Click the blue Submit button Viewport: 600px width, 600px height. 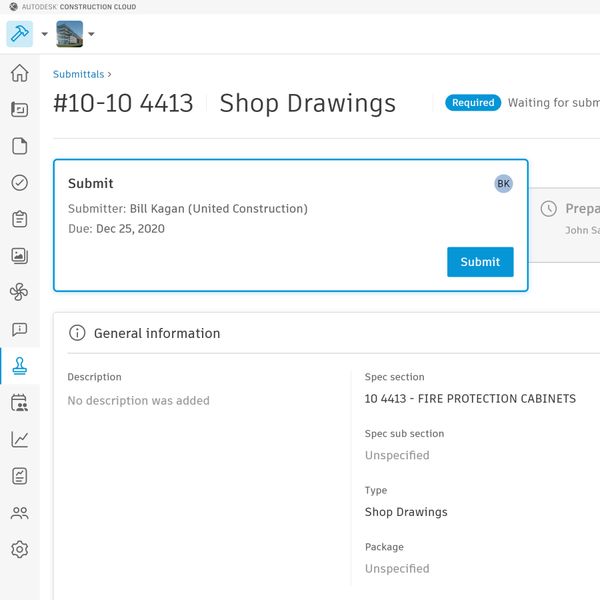pos(480,262)
